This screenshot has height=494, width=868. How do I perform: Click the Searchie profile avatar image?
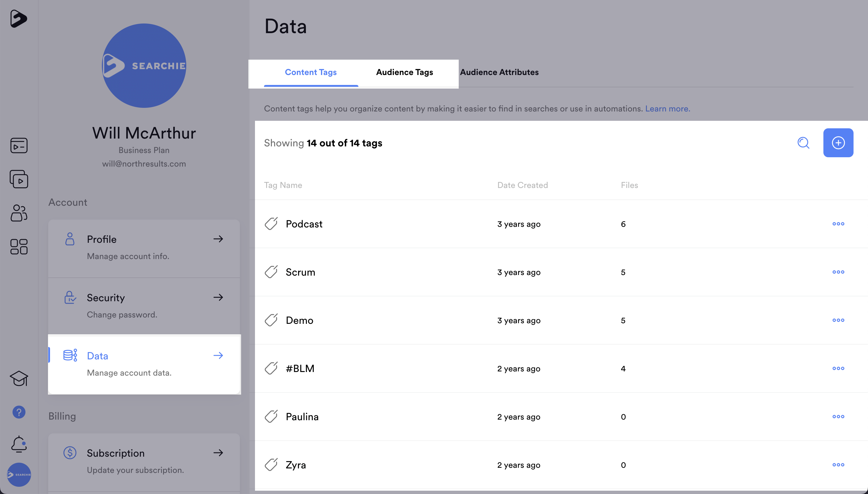[144, 65]
